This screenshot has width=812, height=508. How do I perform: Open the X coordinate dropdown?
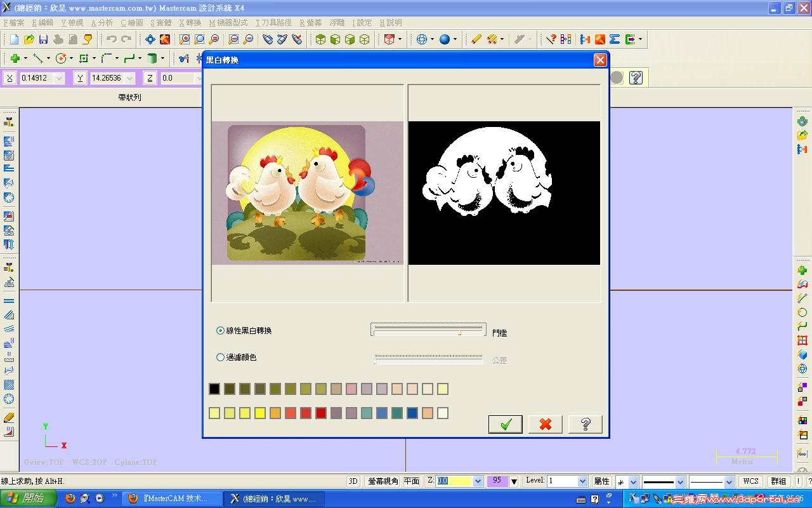(x=60, y=78)
